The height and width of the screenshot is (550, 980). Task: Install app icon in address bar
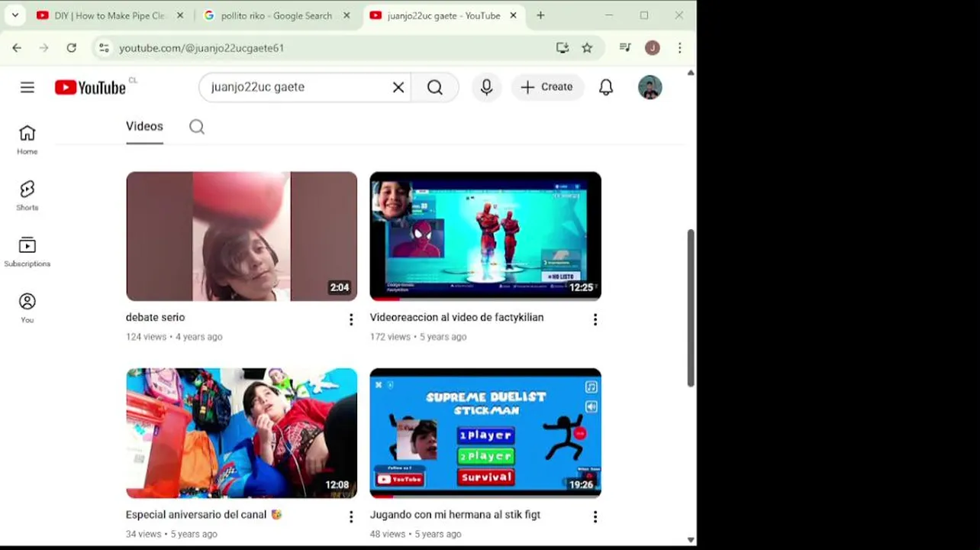click(563, 47)
